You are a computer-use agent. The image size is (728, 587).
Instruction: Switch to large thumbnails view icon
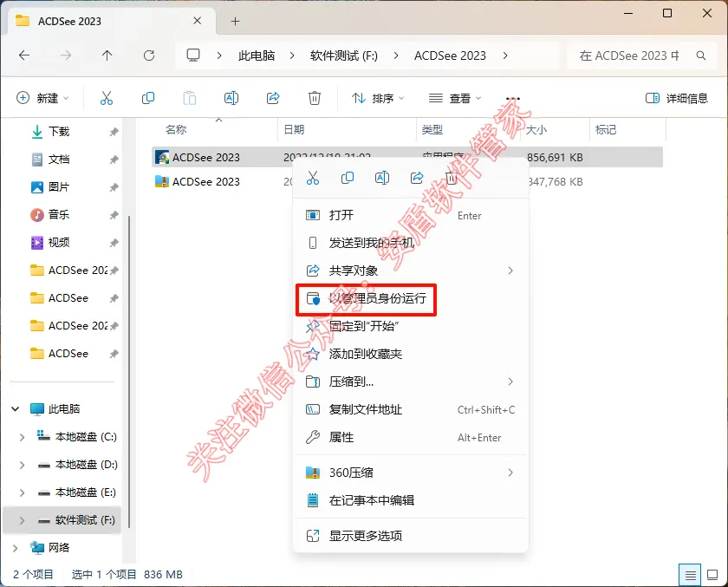pos(712,576)
